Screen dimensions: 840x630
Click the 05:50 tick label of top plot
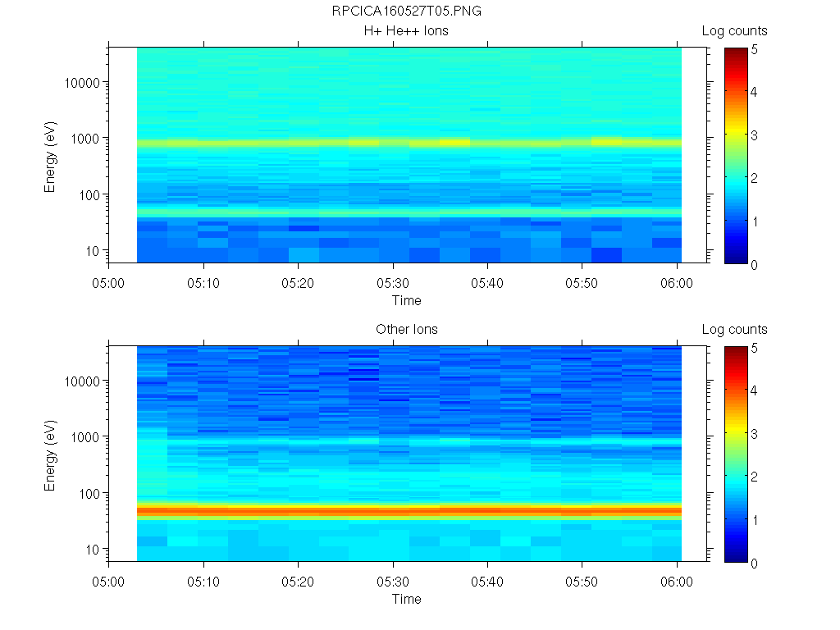(x=582, y=283)
